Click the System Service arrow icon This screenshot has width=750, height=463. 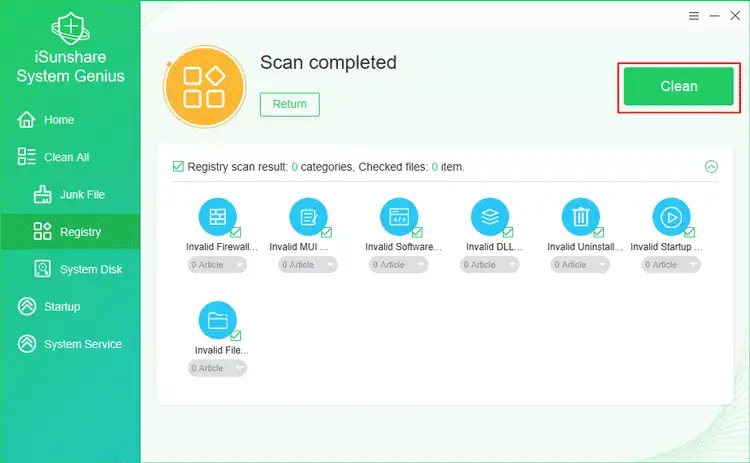27,343
